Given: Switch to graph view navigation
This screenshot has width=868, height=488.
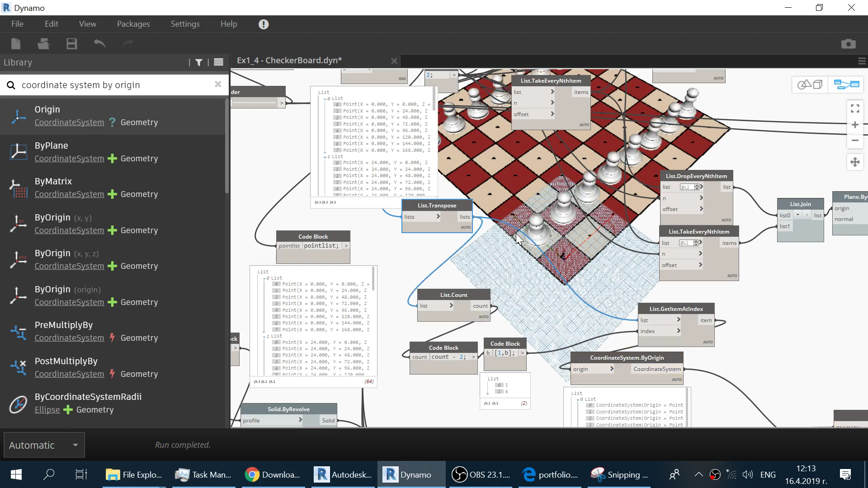Looking at the screenshot, I should 846,84.
